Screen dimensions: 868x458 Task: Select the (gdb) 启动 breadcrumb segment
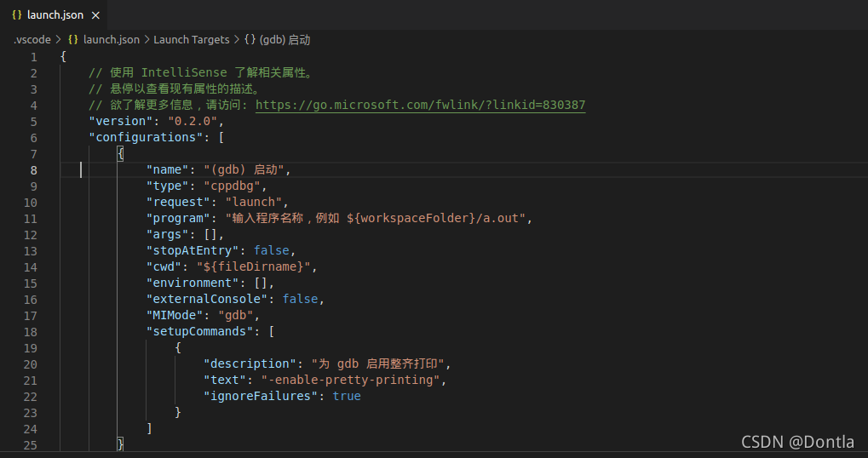point(285,40)
